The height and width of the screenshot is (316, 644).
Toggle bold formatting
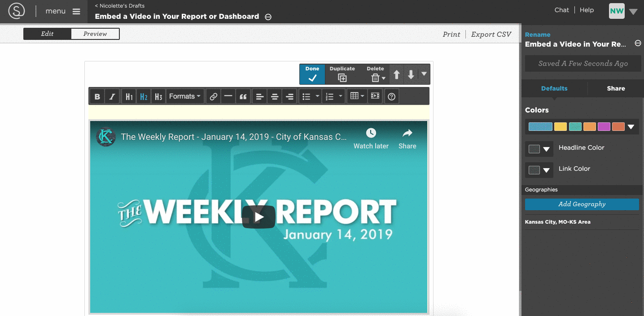point(97,96)
